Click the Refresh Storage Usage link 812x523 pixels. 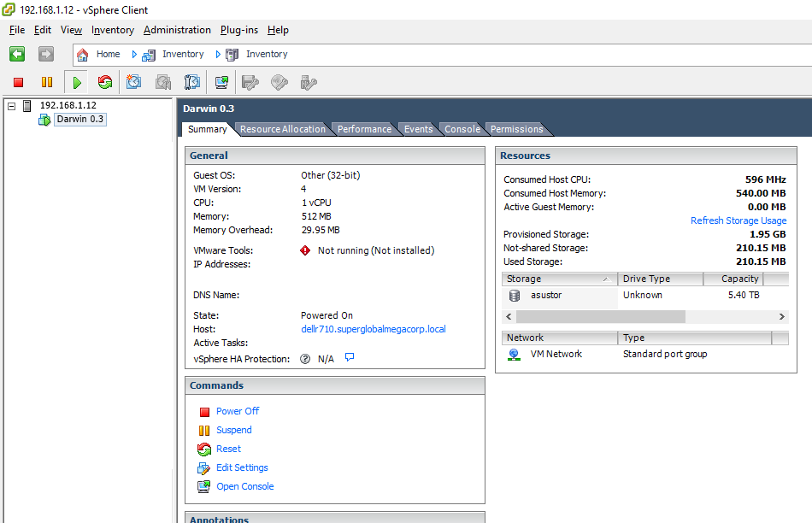tap(738, 220)
